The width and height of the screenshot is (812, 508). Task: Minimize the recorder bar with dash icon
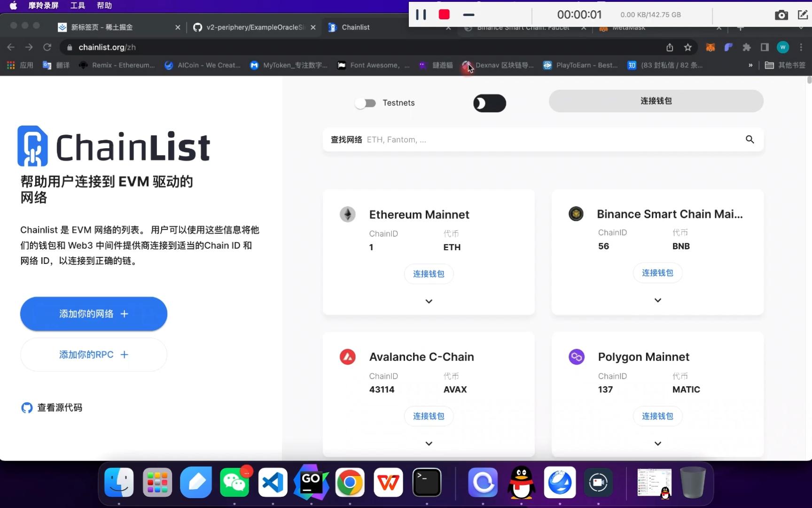[x=468, y=15]
